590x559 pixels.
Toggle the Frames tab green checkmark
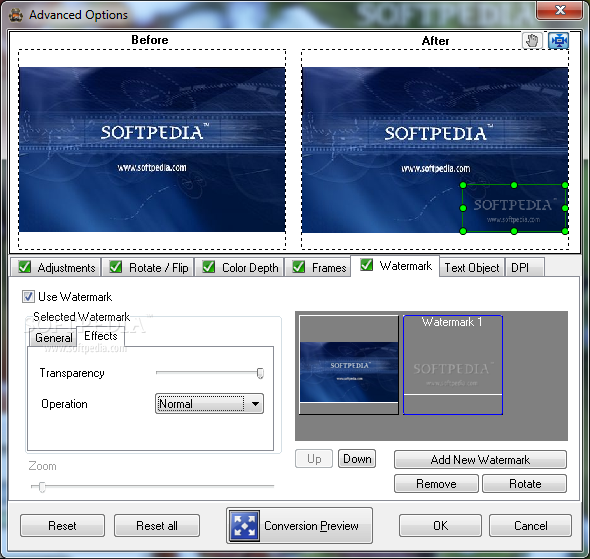[298, 267]
